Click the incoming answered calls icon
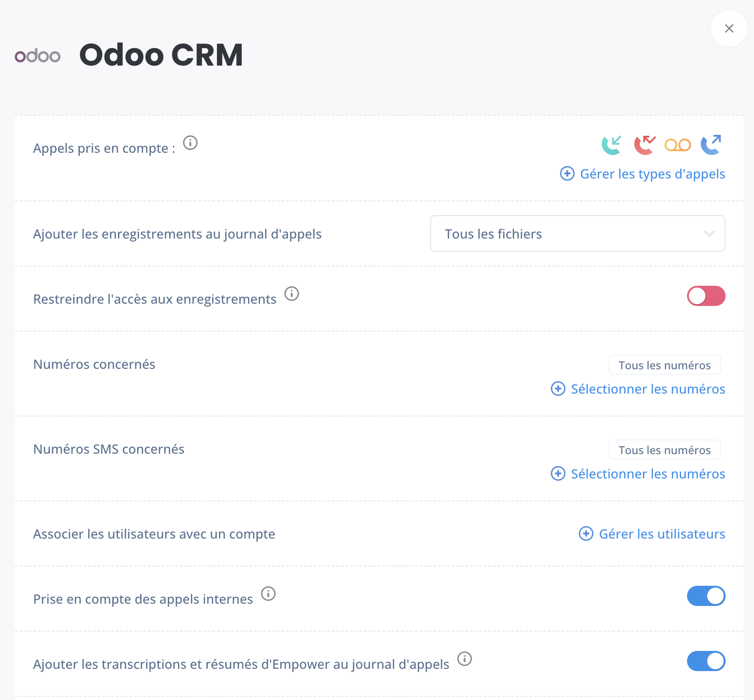754x700 pixels. 612,145
